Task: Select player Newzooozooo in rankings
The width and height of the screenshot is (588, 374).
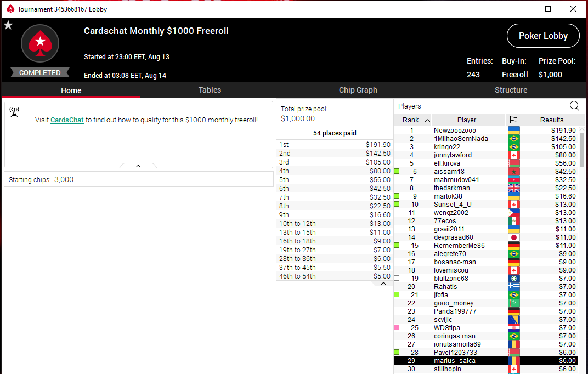Action: click(487, 131)
